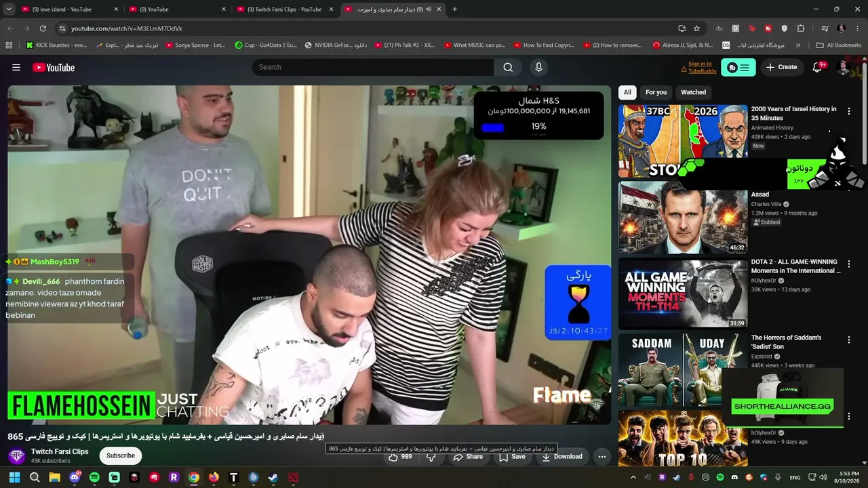The width and height of the screenshot is (868, 488).
Task: Open Spotify from the taskbar
Action: click(94, 477)
